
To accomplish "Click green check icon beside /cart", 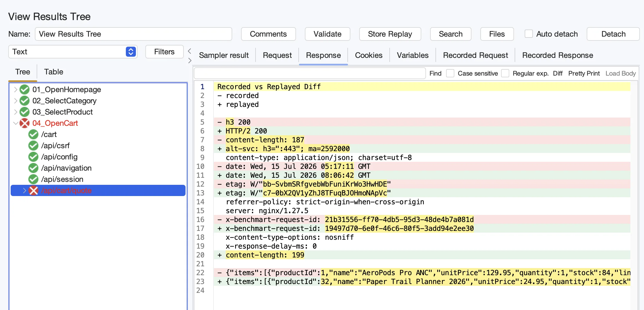I will point(33,134).
